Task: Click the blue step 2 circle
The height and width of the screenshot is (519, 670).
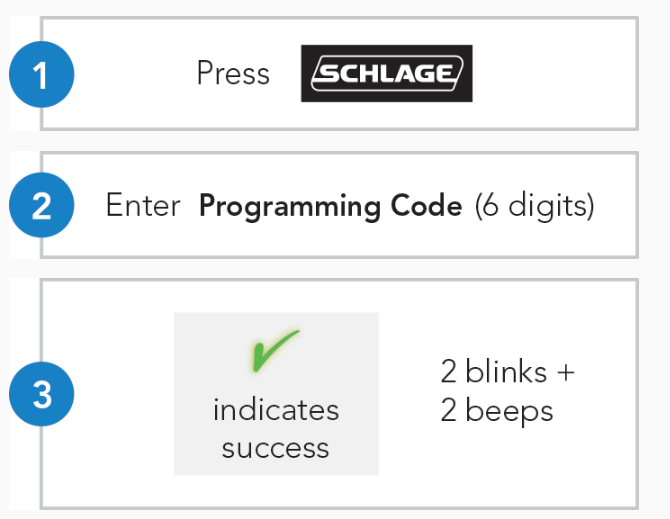Action: [x=41, y=205]
